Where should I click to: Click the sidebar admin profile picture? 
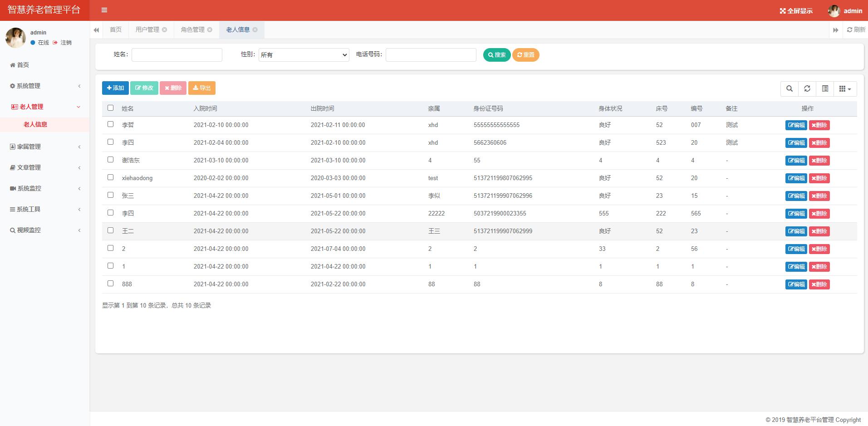(x=15, y=38)
